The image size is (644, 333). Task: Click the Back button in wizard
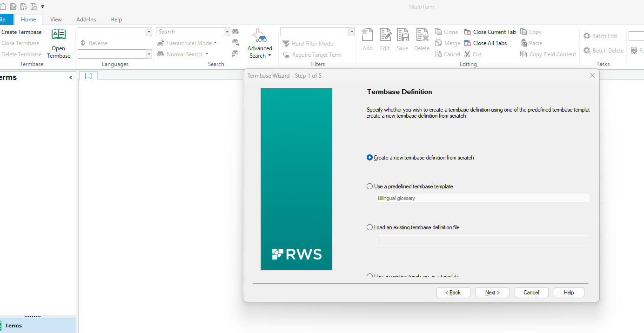point(453,293)
